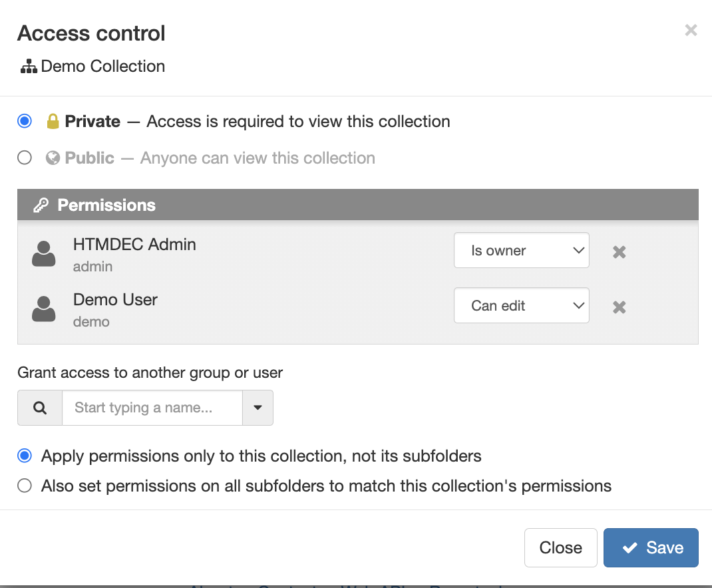The width and height of the screenshot is (712, 588).
Task: Click the checkmark icon inside the Save button
Action: (630, 547)
